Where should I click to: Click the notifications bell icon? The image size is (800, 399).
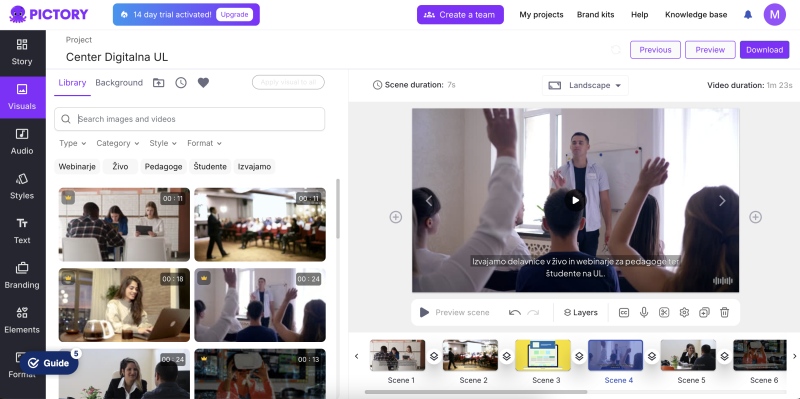(x=748, y=15)
